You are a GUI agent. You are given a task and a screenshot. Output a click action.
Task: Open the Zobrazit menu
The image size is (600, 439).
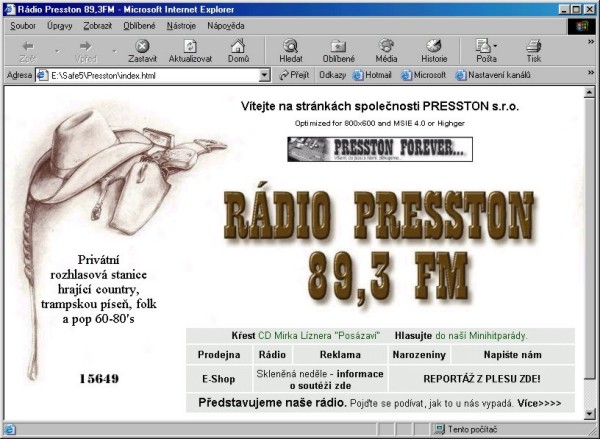tap(98, 26)
